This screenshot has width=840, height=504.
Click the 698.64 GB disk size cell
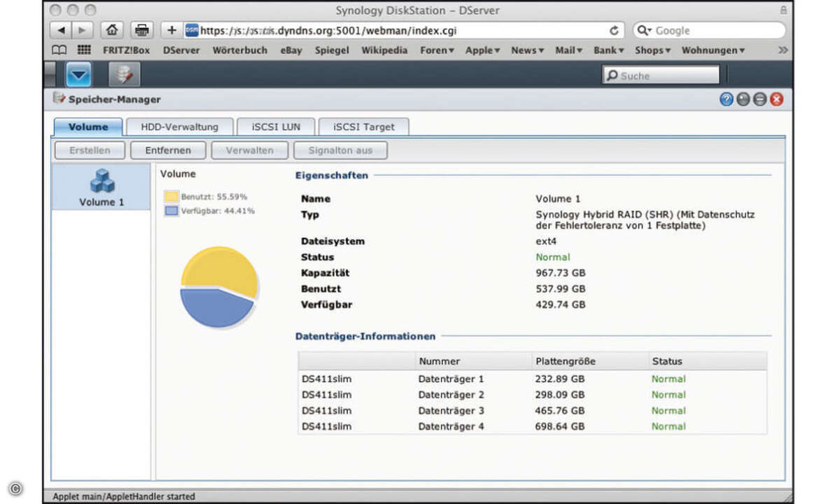point(560,426)
